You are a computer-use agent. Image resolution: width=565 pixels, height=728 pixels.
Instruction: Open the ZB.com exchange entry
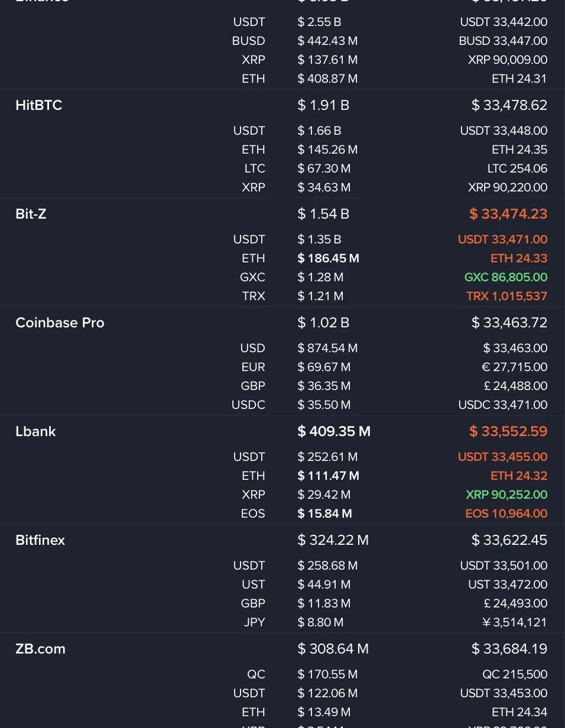click(40, 649)
